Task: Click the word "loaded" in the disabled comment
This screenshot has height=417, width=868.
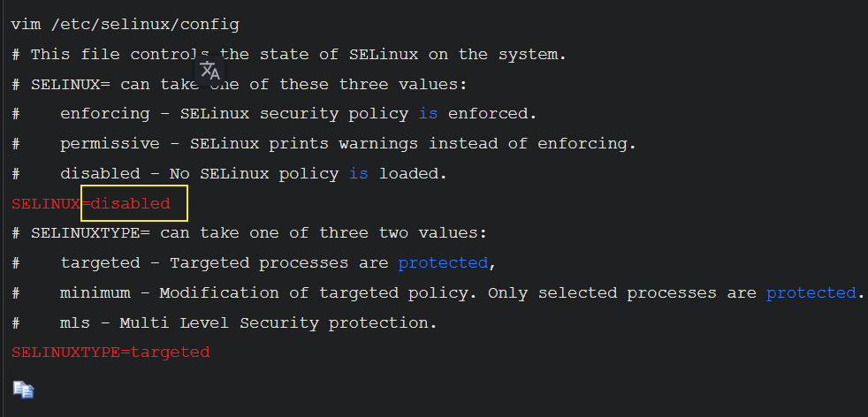Action: 412,174
